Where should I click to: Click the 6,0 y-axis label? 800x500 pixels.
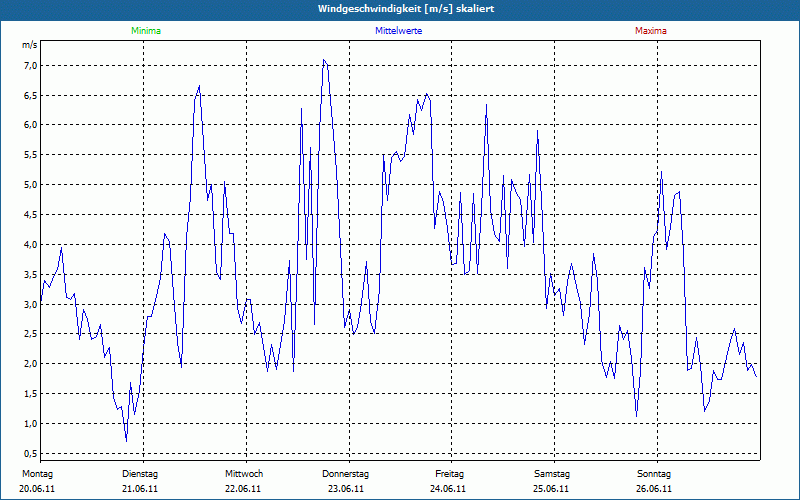(30, 125)
